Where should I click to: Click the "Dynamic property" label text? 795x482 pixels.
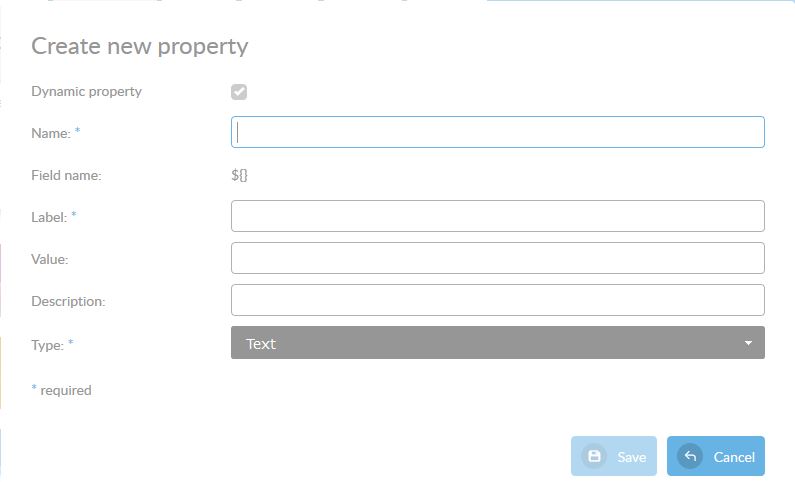86,91
